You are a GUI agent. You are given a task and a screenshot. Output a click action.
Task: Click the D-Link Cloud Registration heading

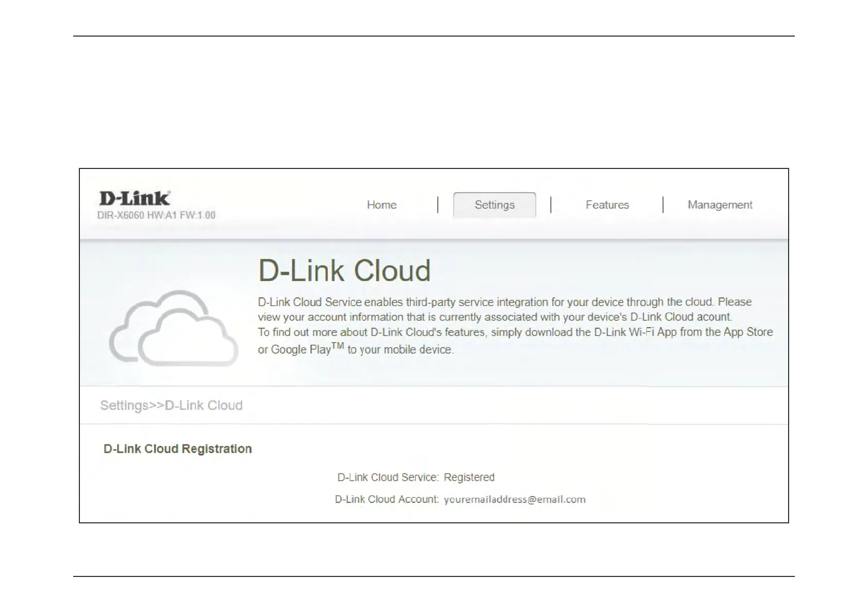[x=178, y=449]
